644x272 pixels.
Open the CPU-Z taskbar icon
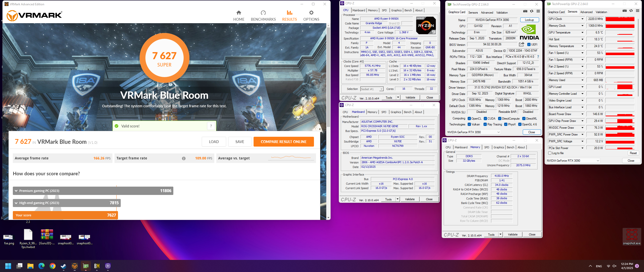click(x=108, y=266)
